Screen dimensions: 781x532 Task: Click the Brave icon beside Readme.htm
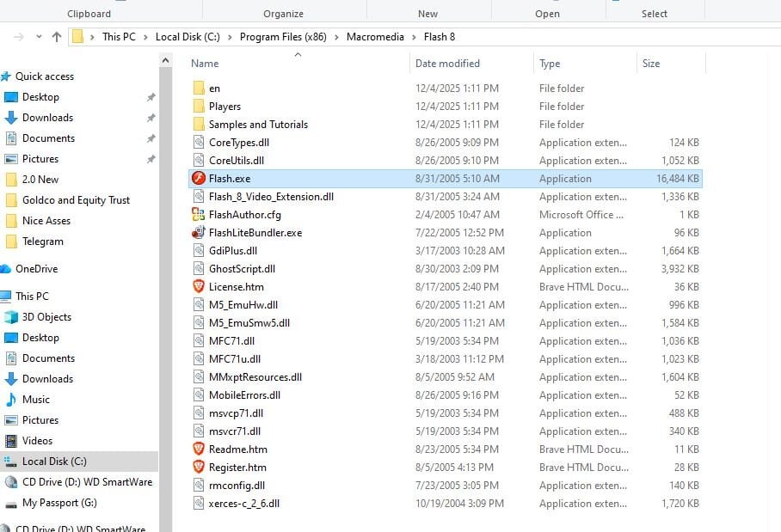point(199,449)
